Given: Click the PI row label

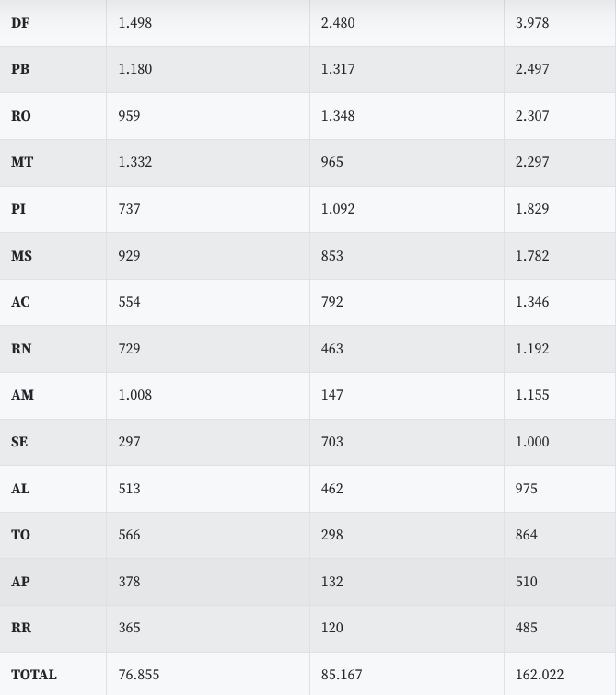Looking at the screenshot, I should tap(18, 209).
